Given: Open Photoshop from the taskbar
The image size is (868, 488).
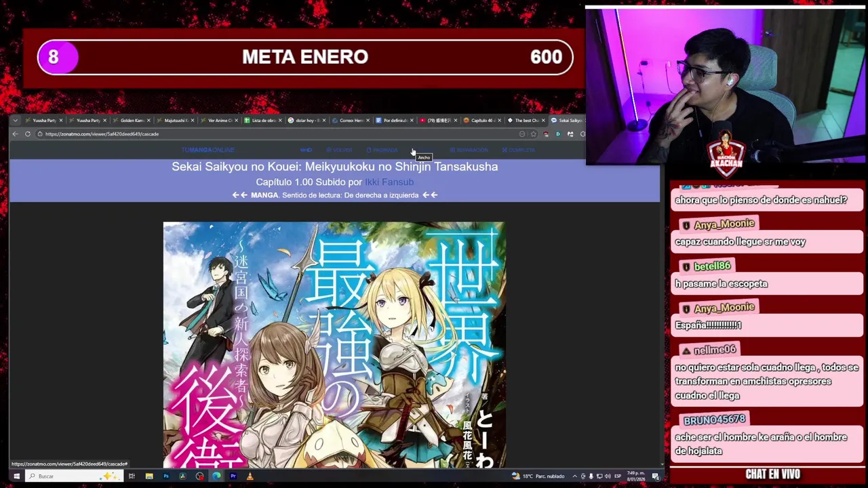Looking at the screenshot, I should pyautogui.click(x=166, y=476).
